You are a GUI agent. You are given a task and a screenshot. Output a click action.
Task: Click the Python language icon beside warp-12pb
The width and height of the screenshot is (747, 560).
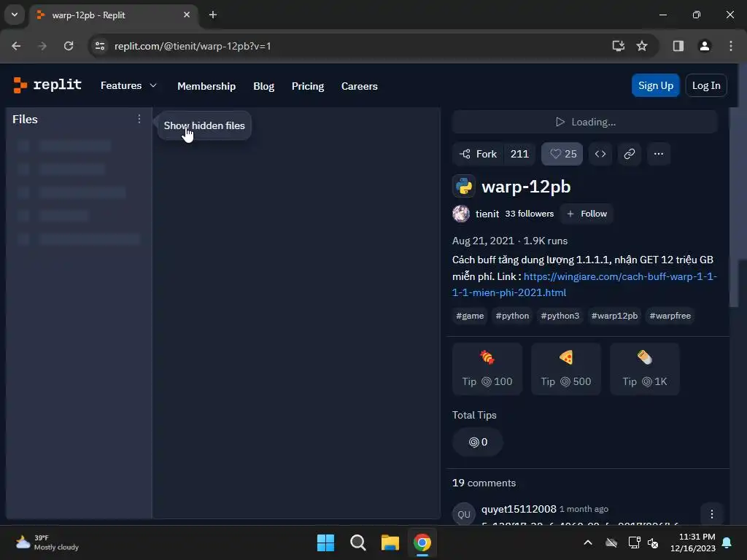coord(463,186)
